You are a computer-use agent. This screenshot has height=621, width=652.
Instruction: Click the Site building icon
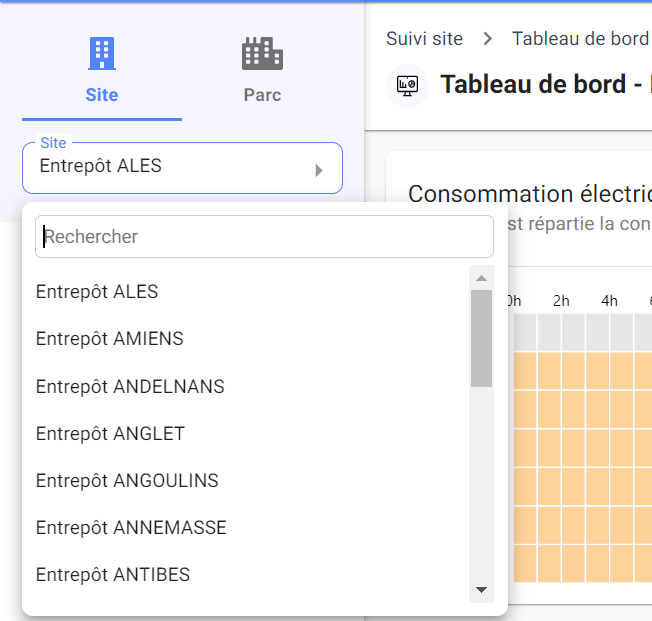pyautogui.click(x=102, y=53)
